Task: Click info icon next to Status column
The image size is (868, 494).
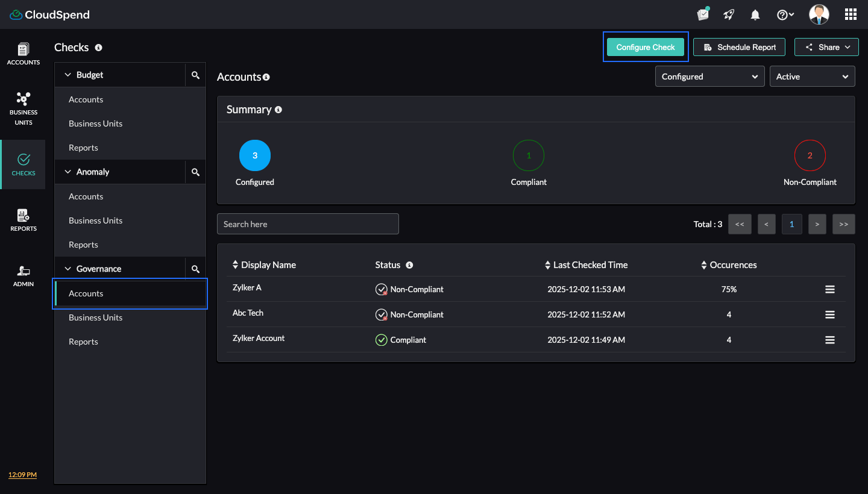Action: (x=409, y=265)
